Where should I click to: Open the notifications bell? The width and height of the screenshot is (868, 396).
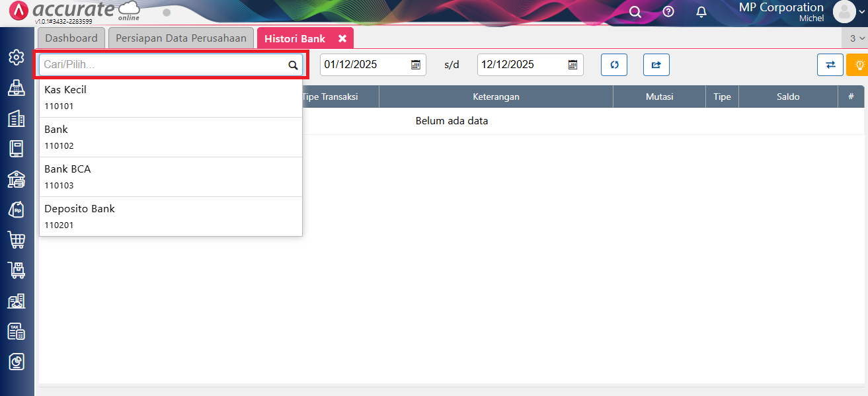[701, 12]
